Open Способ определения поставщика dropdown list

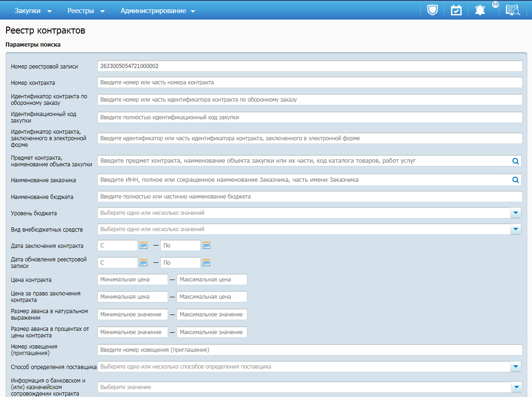pos(516,367)
